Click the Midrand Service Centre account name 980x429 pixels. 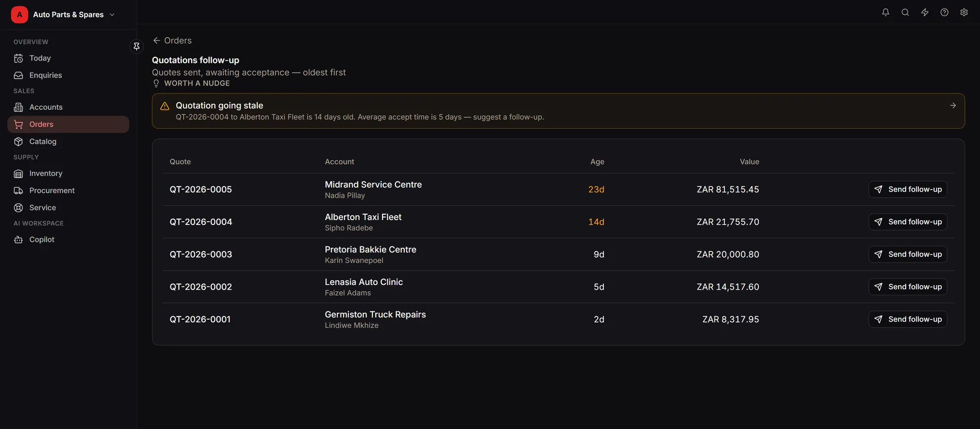pos(373,184)
